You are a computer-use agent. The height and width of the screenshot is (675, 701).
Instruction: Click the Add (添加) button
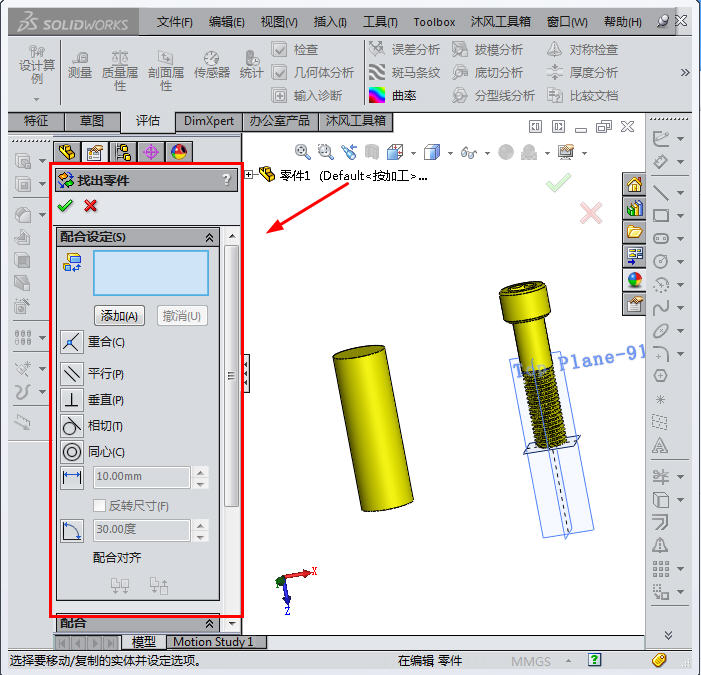[120, 316]
